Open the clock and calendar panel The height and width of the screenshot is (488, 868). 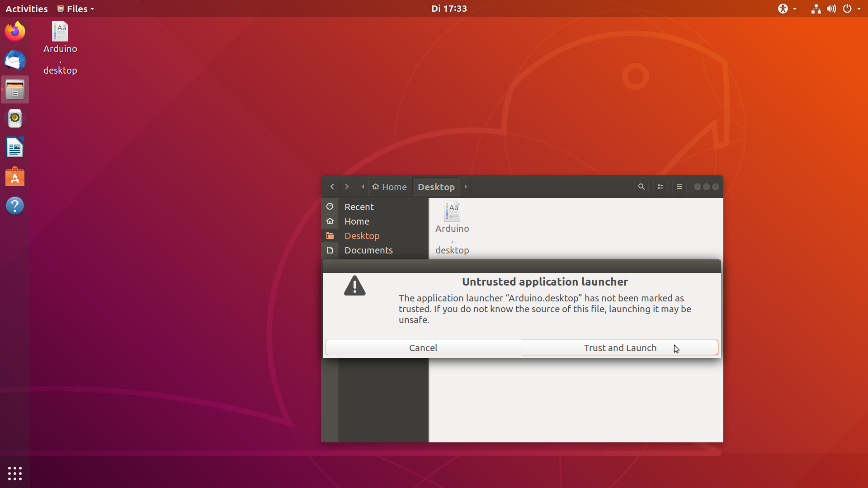(449, 9)
